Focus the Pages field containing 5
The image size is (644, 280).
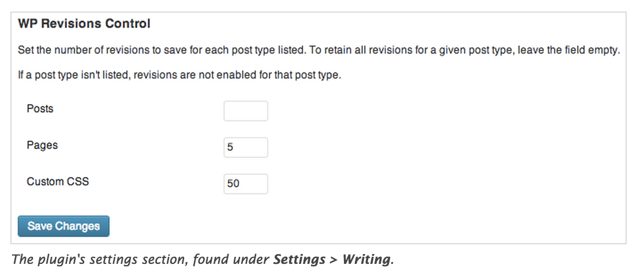click(245, 147)
